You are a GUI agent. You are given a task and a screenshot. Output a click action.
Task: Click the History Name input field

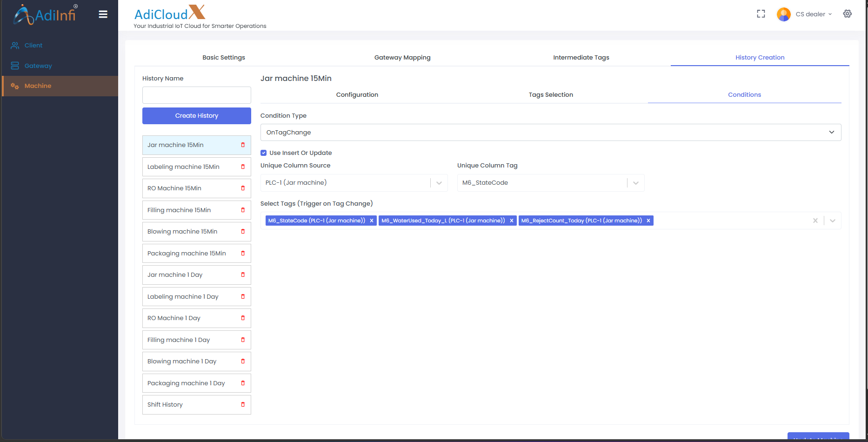(196, 95)
